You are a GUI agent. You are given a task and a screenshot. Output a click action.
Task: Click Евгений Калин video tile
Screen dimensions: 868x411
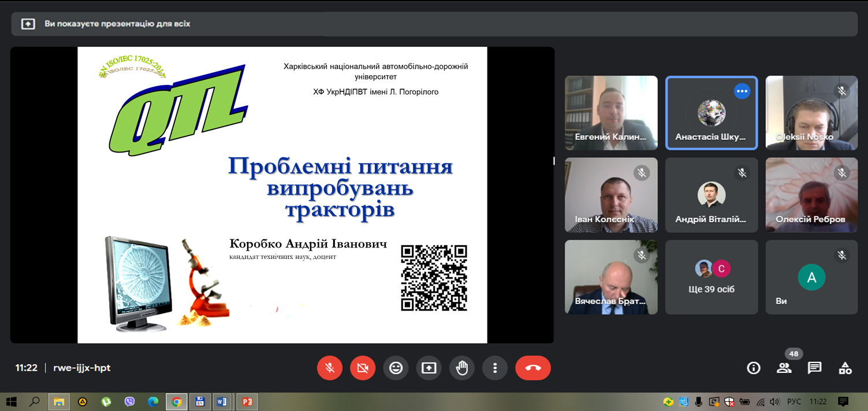pos(611,113)
